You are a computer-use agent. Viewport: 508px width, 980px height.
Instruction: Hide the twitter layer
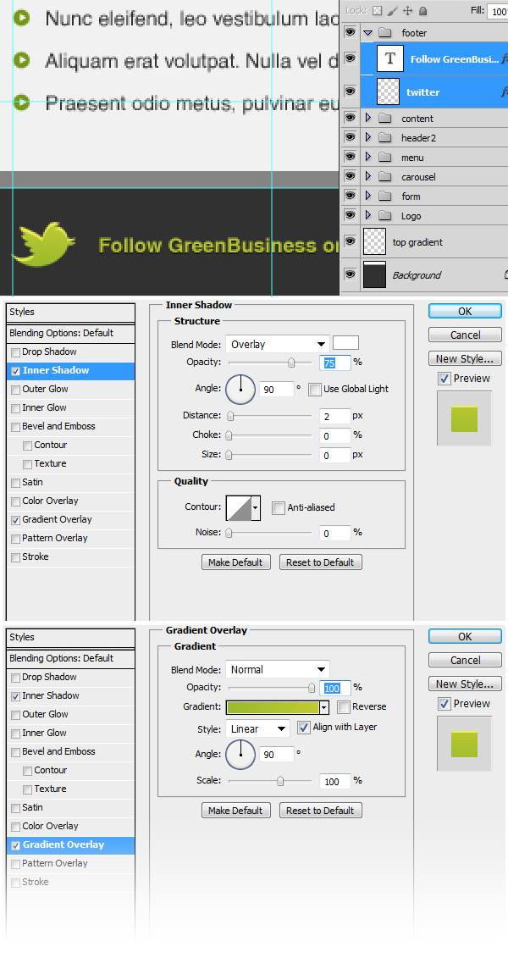pos(350,91)
